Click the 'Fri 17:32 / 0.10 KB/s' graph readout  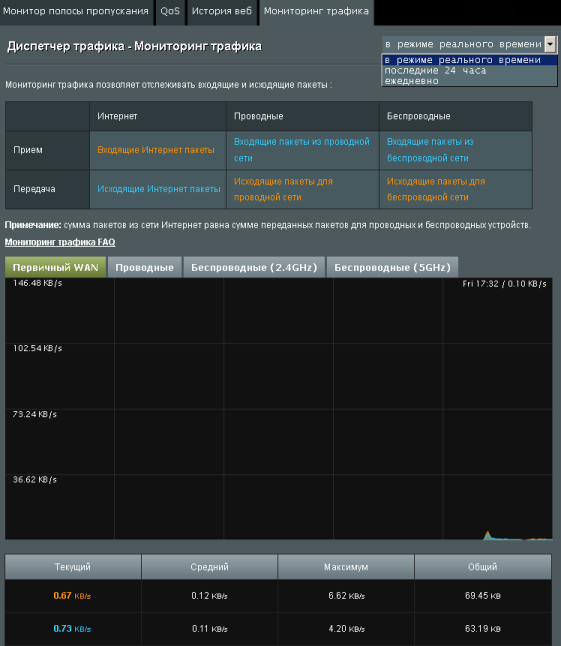click(x=505, y=284)
